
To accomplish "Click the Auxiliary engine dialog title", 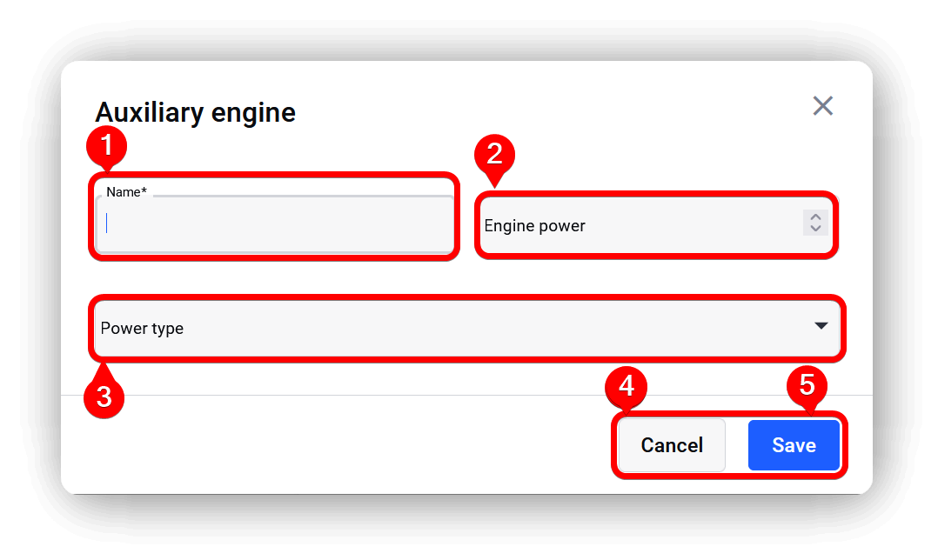I will pyautogui.click(x=196, y=112).
